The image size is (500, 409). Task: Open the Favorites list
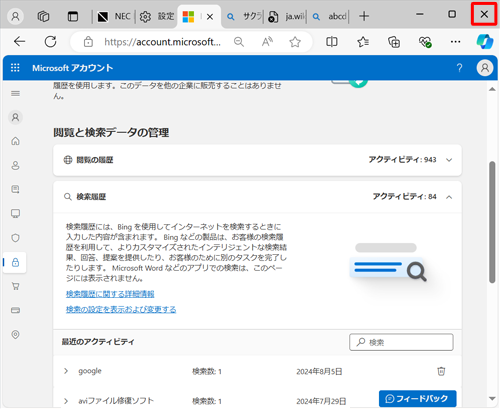coord(363,42)
